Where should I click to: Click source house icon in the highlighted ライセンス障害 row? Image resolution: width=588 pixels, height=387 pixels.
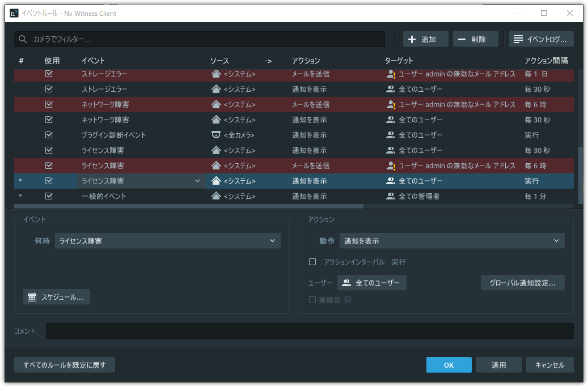pos(216,181)
